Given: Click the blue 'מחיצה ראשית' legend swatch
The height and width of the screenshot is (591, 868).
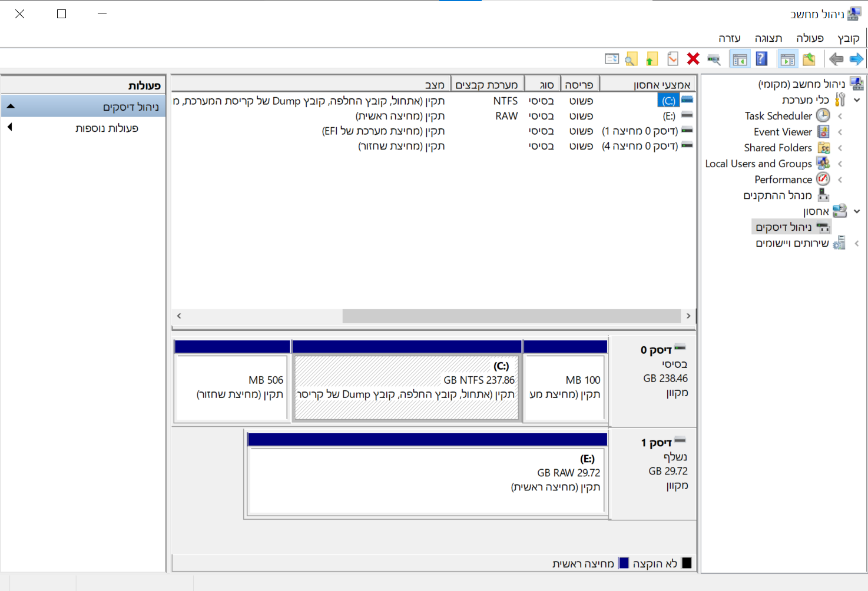Looking at the screenshot, I should tap(624, 563).
